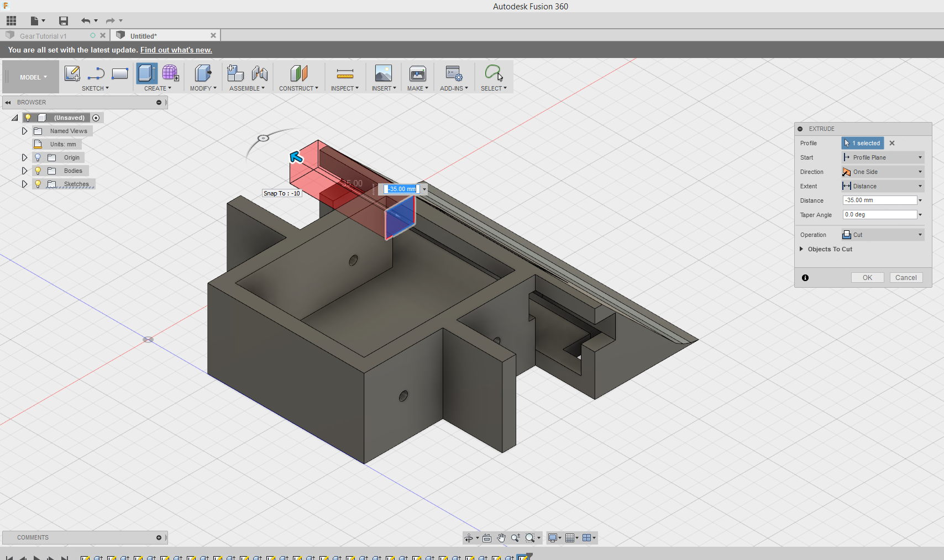Click the Distance value field in Extrude dialog
944x560 pixels.
[879, 200]
